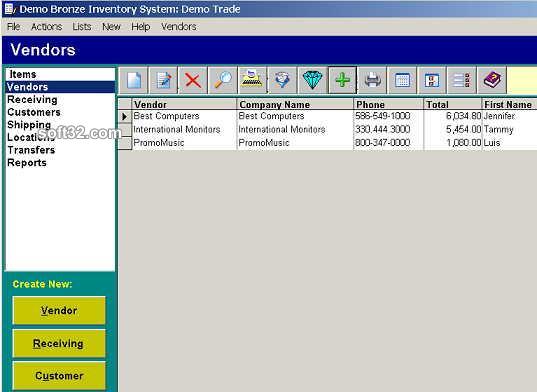Click the PromoMusic vendor cell

click(184, 143)
